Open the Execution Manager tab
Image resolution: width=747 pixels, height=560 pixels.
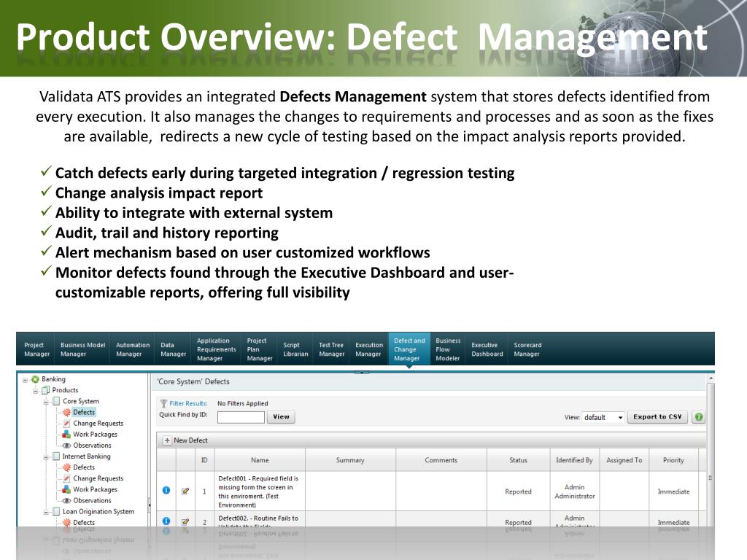[368, 349]
